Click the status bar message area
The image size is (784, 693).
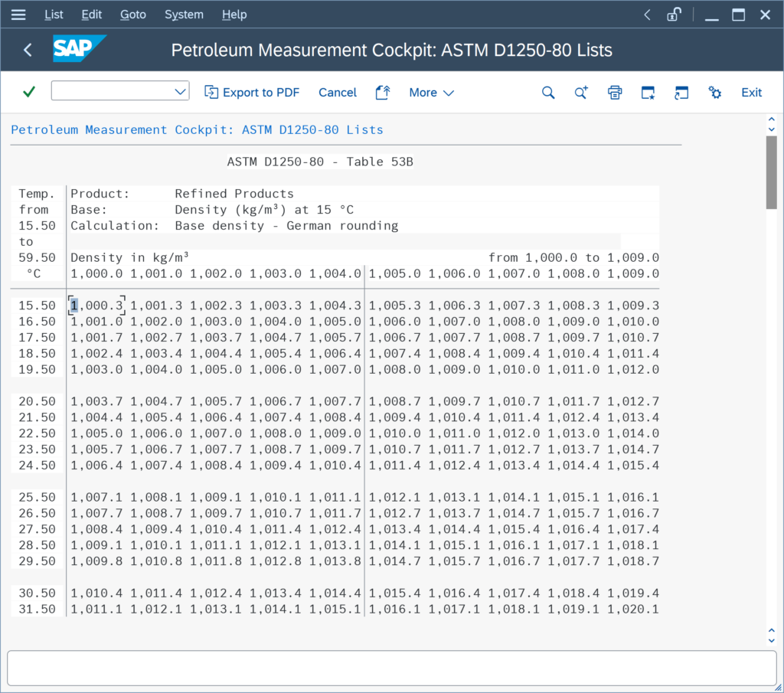pos(391,668)
